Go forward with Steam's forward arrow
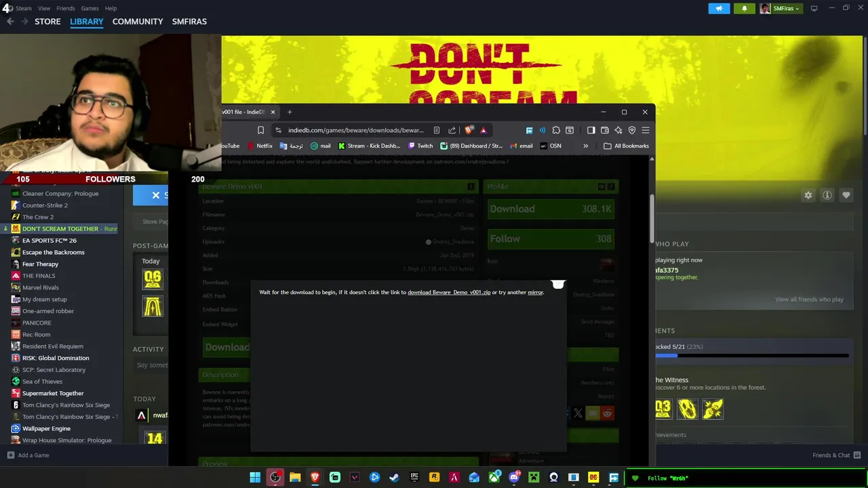This screenshot has width=868, height=488. coord(24,22)
